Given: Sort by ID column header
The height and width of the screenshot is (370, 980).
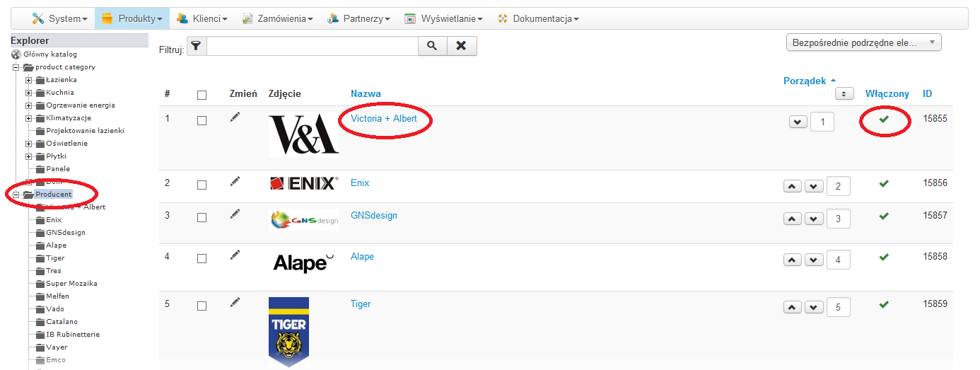Looking at the screenshot, I should tap(927, 93).
